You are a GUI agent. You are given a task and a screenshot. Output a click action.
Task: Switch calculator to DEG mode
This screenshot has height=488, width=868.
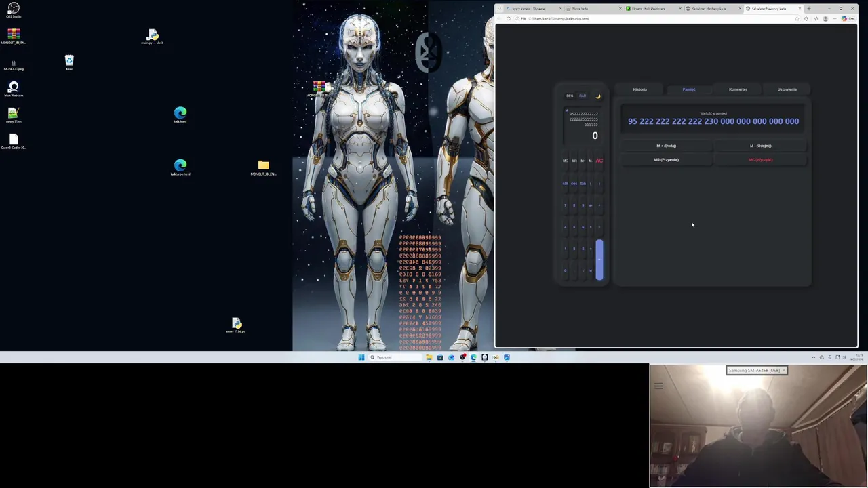pyautogui.click(x=570, y=96)
